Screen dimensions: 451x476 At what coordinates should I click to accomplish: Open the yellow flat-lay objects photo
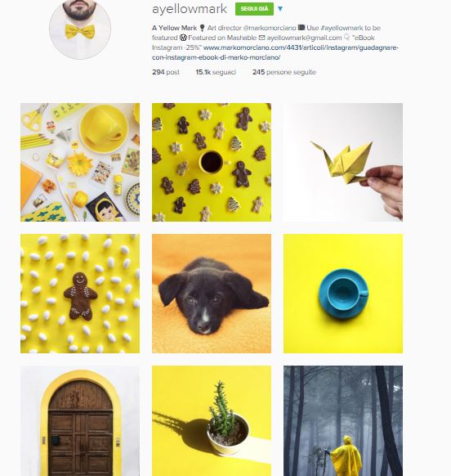80,163
